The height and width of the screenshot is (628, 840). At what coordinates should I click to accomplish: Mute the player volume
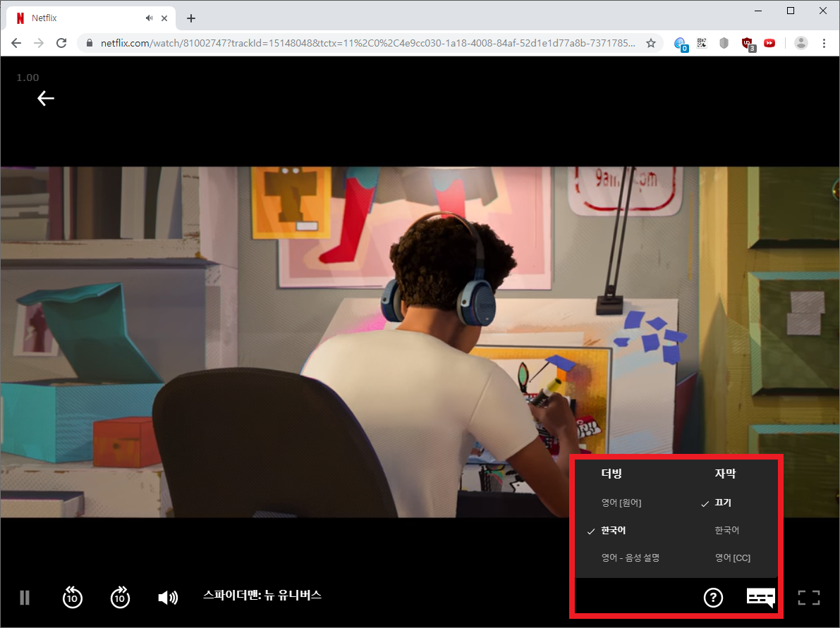point(169,598)
